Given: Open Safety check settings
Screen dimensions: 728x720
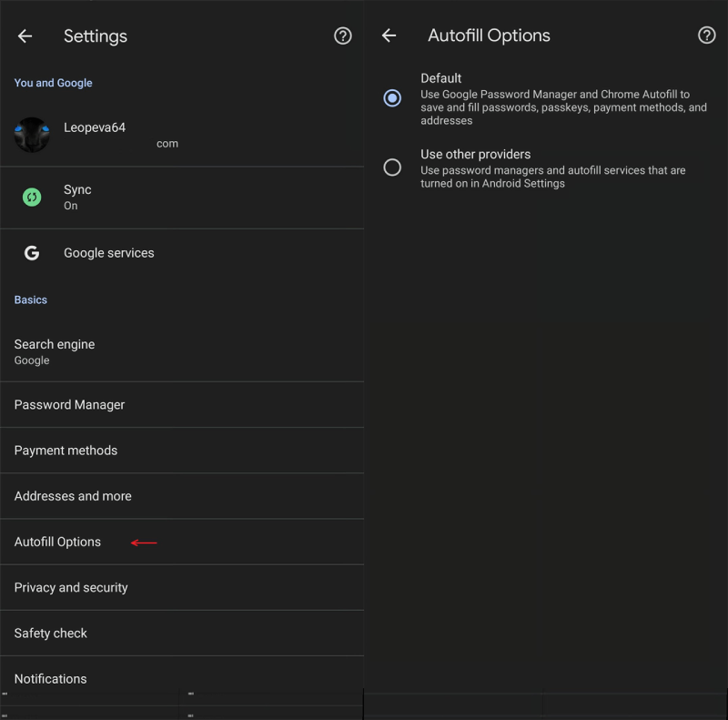Looking at the screenshot, I should [x=51, y=633].
